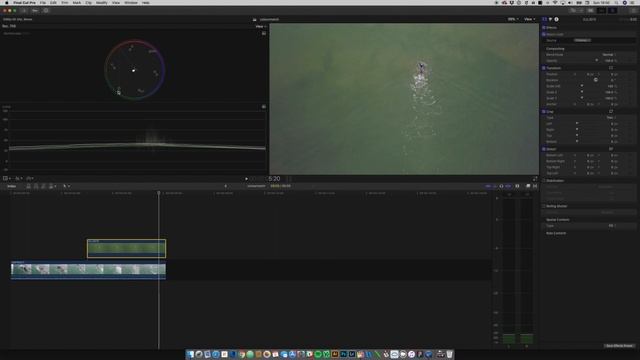Click the Append clip icon
Viewport: 640px width, 360px height.
point(44,186)
